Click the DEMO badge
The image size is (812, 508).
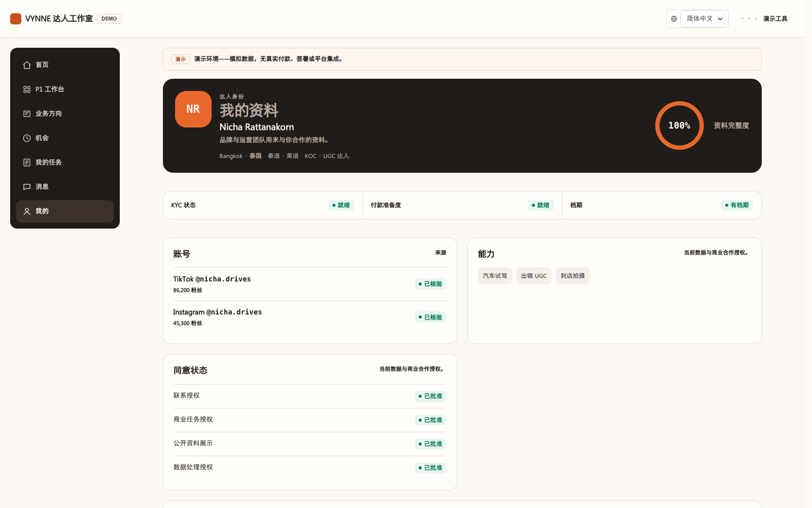point(109,19)
